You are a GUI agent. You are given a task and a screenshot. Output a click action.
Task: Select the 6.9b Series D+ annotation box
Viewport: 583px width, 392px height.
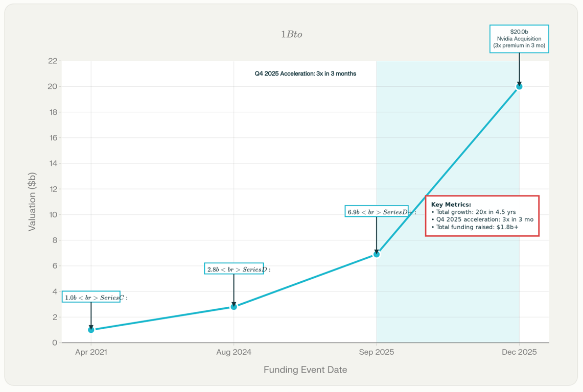[377, 211]
